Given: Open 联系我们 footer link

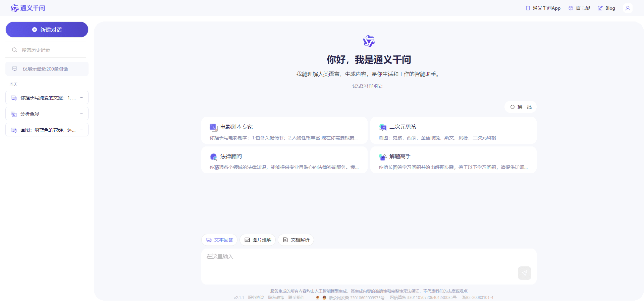Looking at the screenshot, I should (x=296, y=298).
